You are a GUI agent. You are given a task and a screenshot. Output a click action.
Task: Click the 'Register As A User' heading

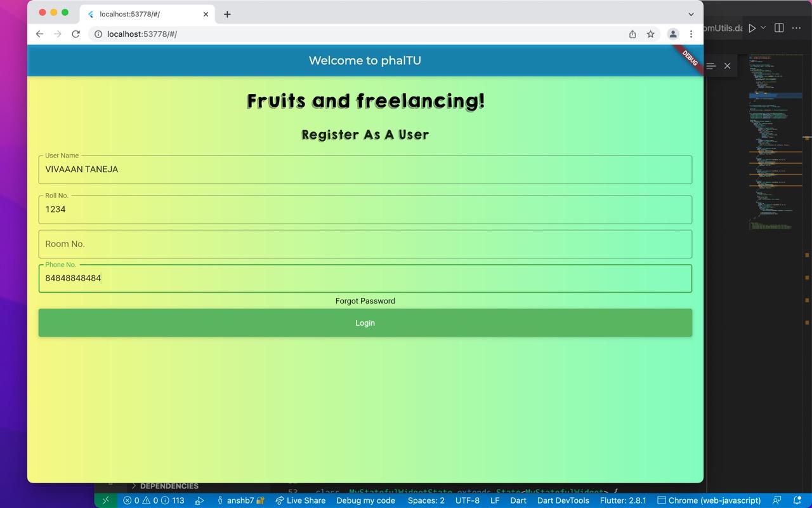coord(365,135)
